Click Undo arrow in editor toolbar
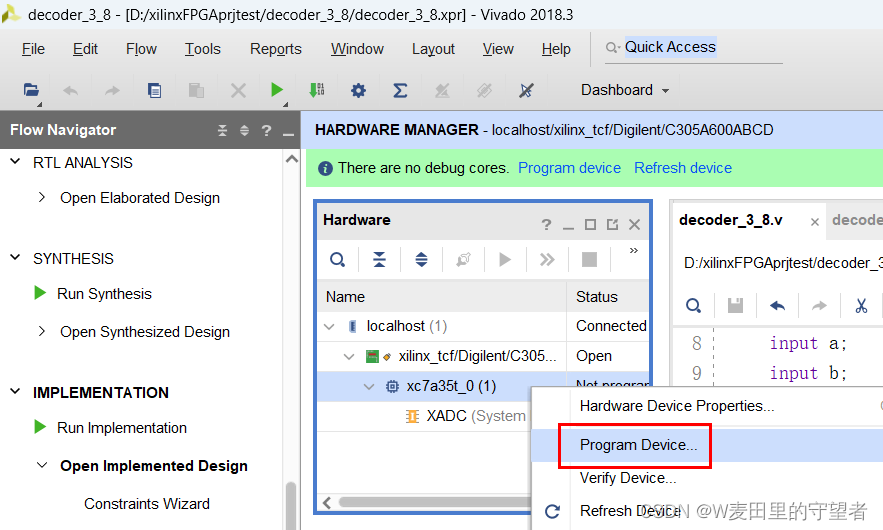The width and height of the screenshot is (883, 530). coord(778,306)
